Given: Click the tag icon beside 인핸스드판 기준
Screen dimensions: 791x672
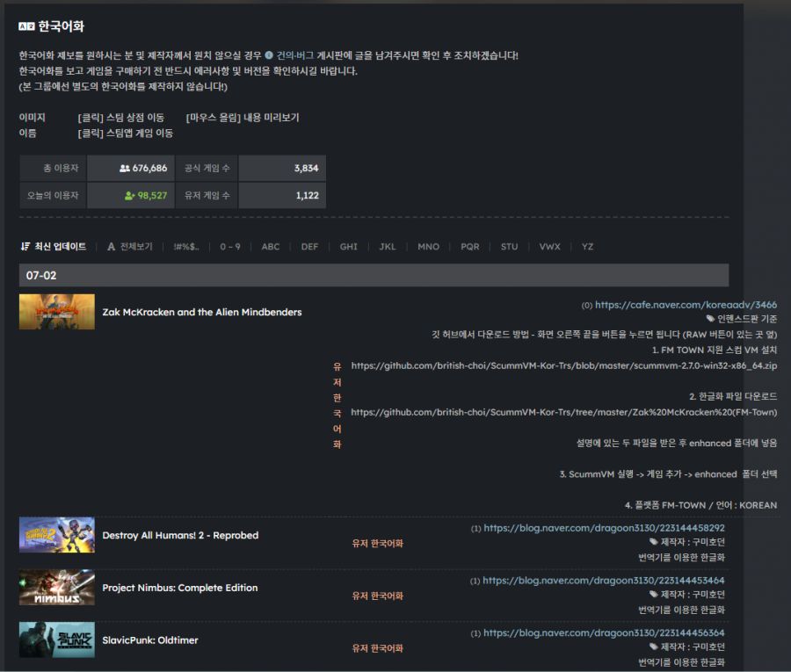Looking at the screenshot, I should tap(710, 319).
